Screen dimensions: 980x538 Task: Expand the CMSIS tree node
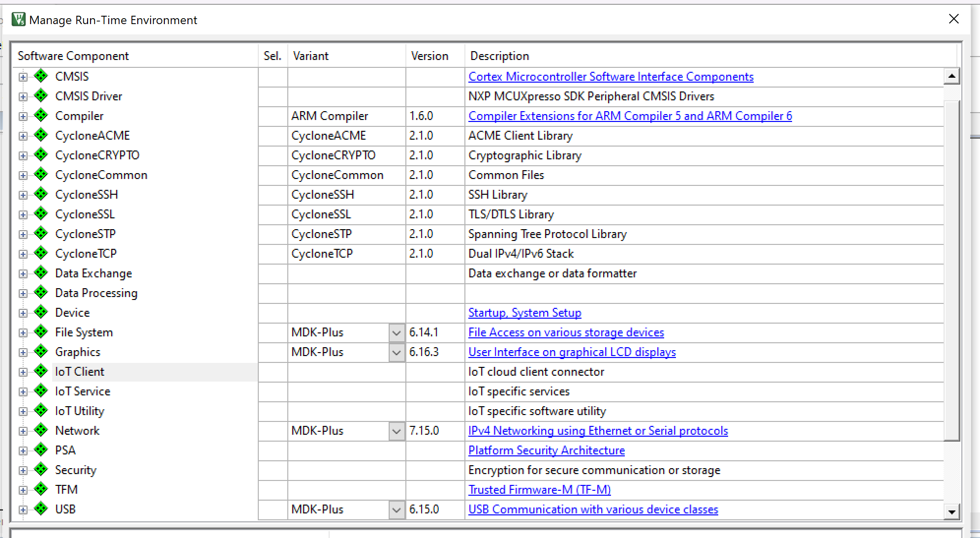22,76
